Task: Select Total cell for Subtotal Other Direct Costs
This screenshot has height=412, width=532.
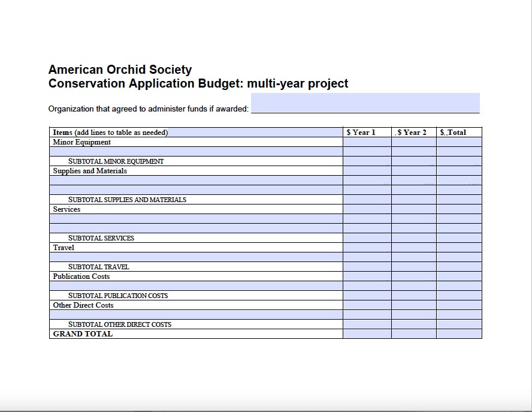Action: click(x=460, y=324)
